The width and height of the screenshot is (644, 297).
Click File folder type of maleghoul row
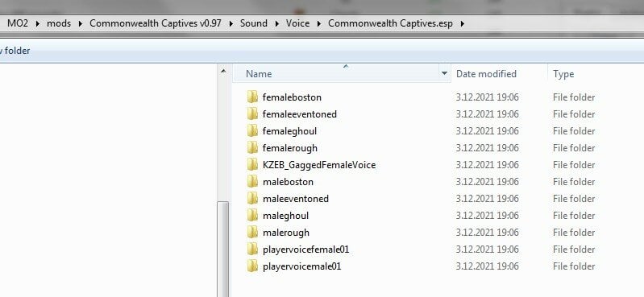click(574, 216)
